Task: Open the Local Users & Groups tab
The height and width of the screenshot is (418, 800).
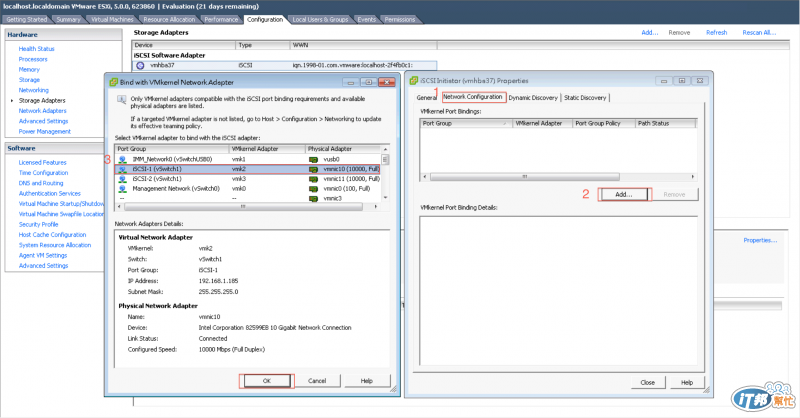Action: click(320, 19)
